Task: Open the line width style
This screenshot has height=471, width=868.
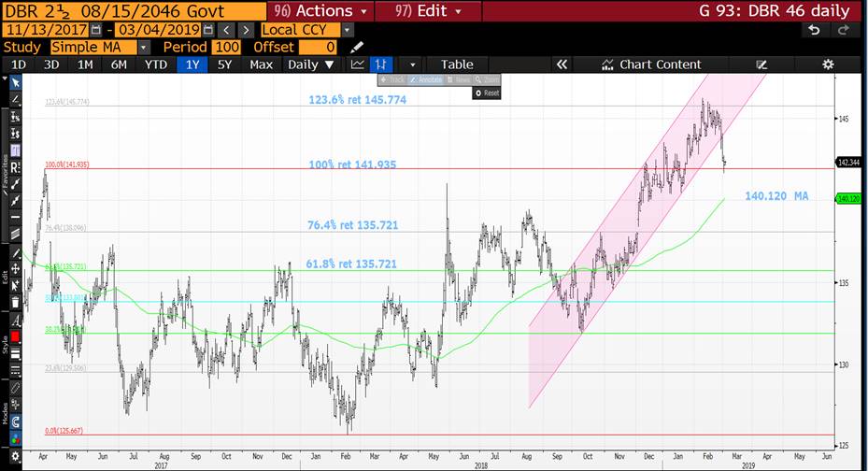Action: pos(16,353)
